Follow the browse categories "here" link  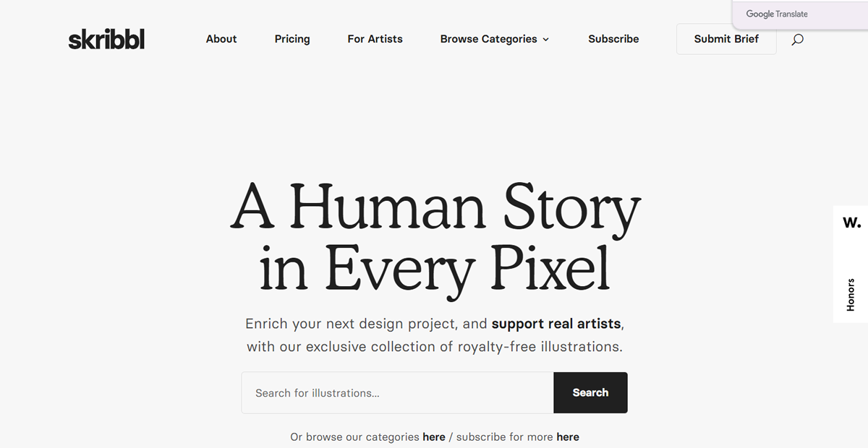434,437
